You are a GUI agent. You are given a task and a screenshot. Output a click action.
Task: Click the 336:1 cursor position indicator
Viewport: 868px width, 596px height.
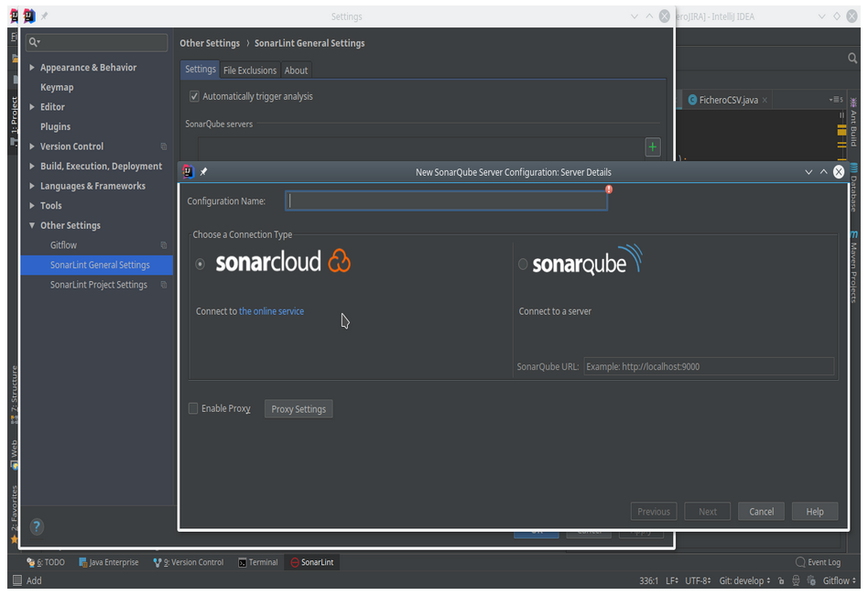[x=649, y=580]
